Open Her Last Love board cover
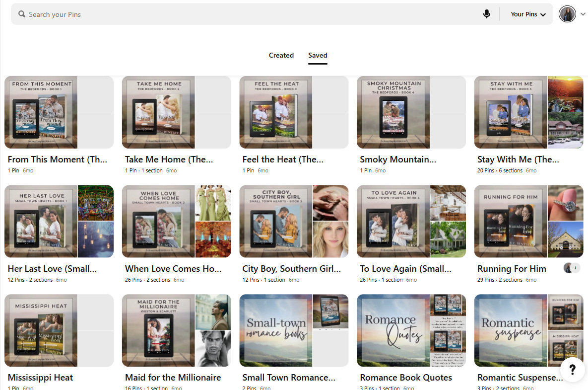 coord(41,222)
